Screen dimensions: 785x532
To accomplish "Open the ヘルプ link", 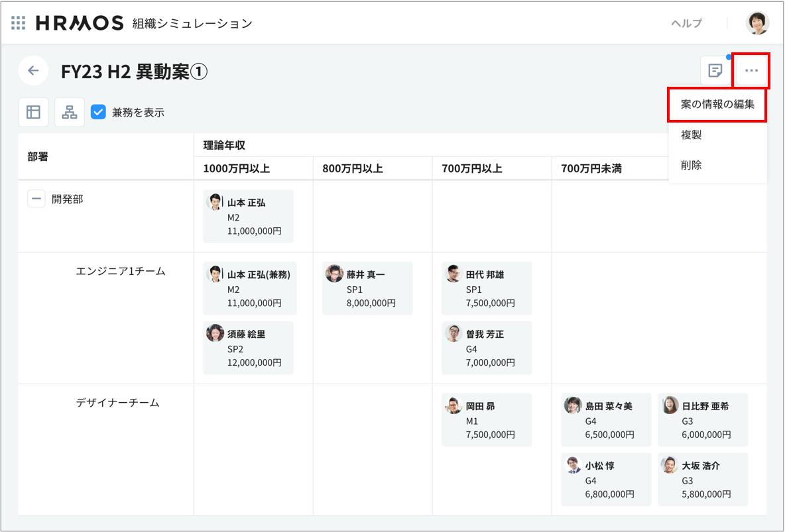I will [686, 23].
